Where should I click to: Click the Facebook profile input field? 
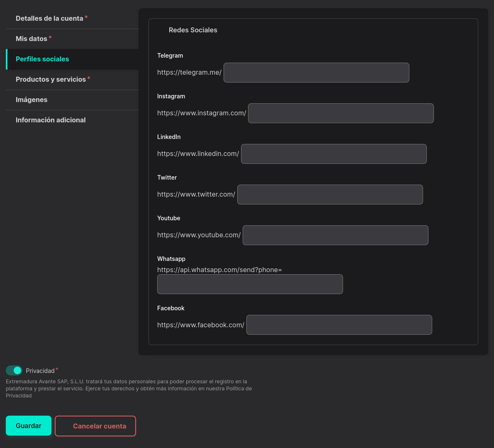339,325
